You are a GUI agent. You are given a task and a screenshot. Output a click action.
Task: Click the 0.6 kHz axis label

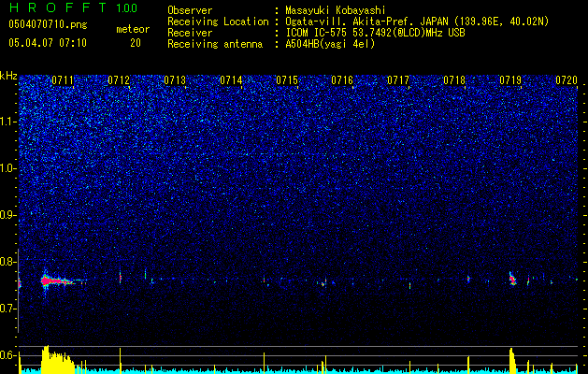click(8, 355)
